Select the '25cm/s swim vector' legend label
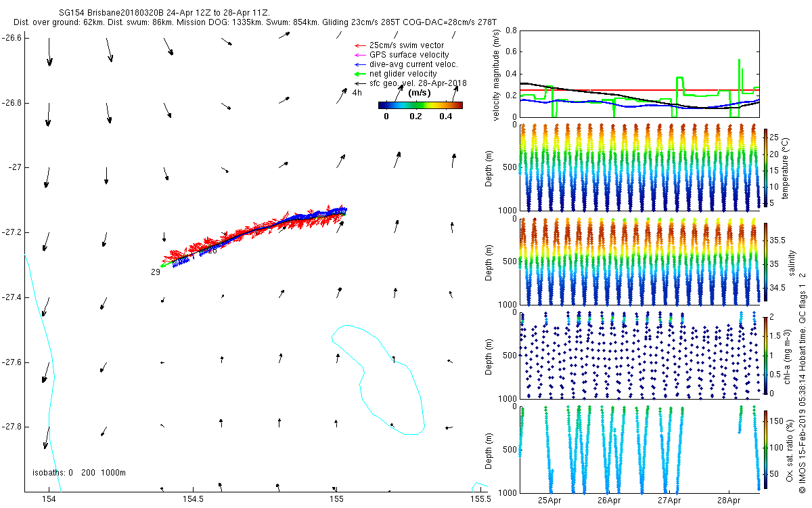This screenshot has width=812, height=508. [x=407, y=45]
